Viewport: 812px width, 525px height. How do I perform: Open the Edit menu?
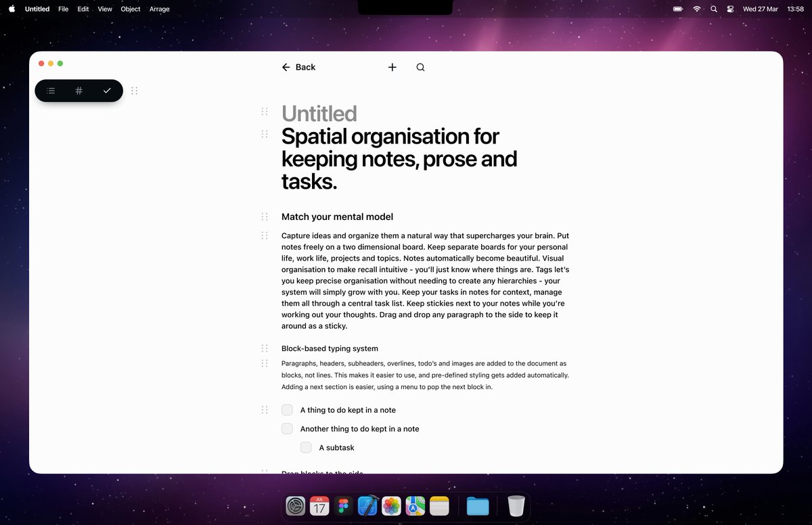point(83,9)
